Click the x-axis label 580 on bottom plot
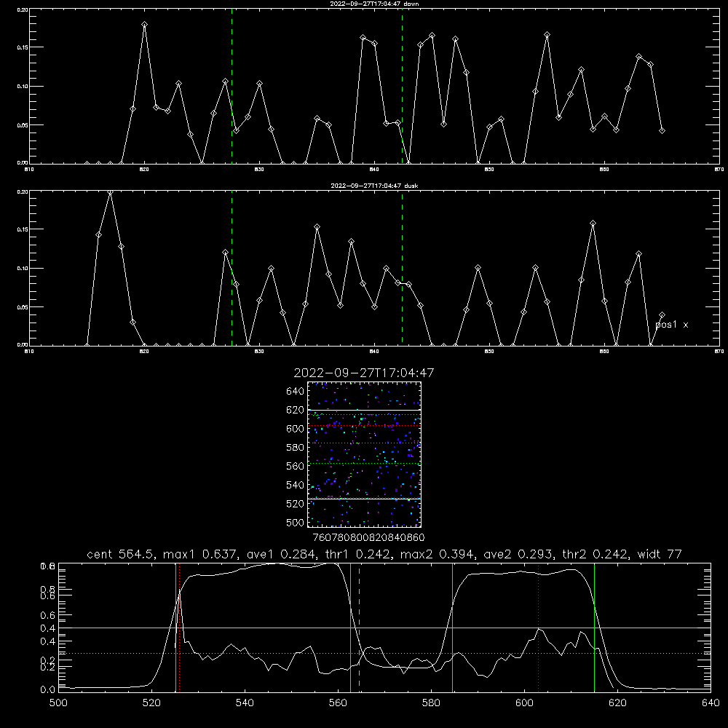 pyautogui.click(x=431, y=703)
